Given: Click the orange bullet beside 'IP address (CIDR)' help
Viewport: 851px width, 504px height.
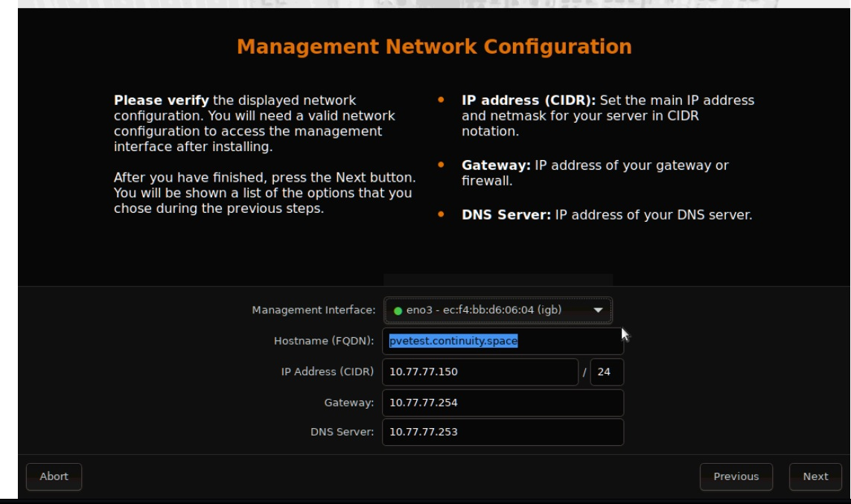Looking at the screenshot, I should [442, 100].
